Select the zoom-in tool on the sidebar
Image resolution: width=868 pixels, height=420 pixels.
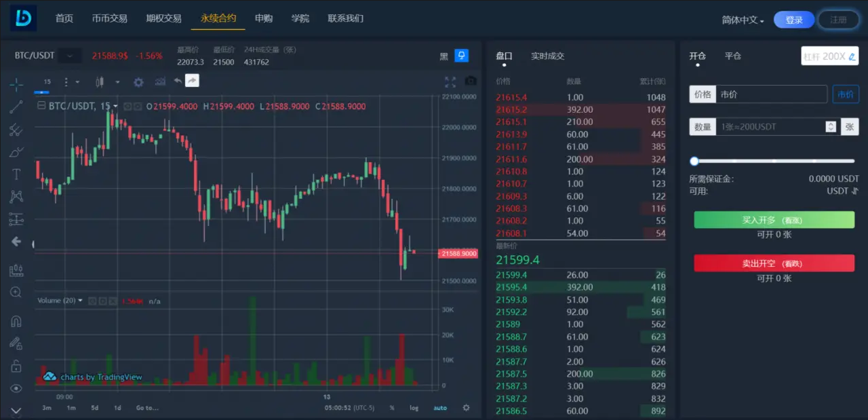[x=16, y=292]
